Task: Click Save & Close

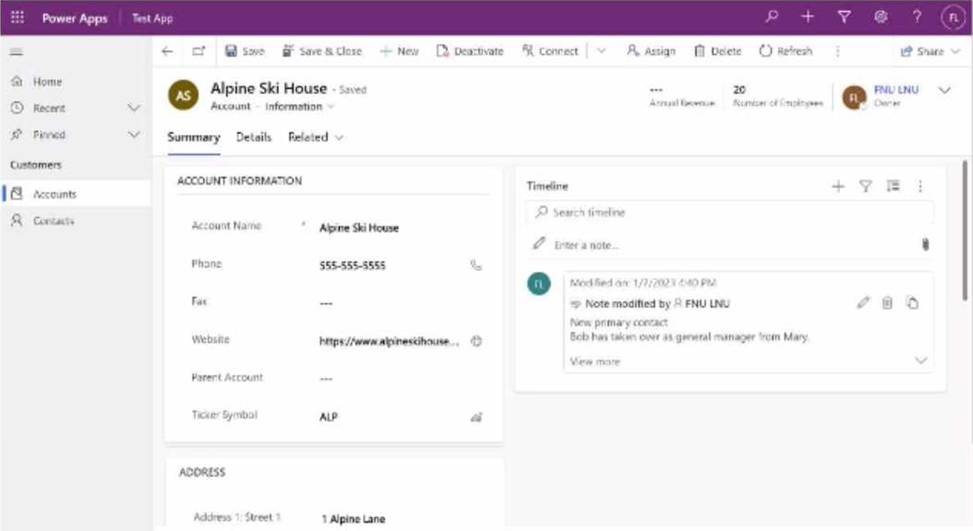Action: [x=321, y=51]
